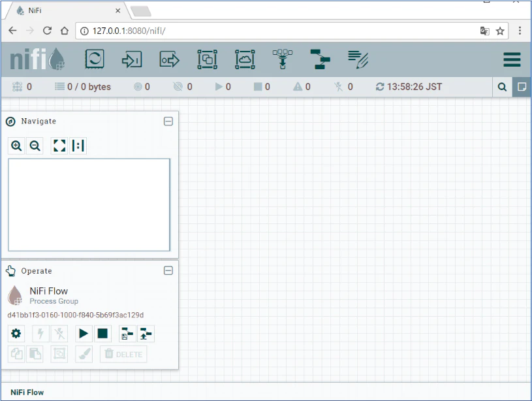532x401 pixels.
Task: Open the NiFi global hamburger menu
Action: [x=512, y=60]
